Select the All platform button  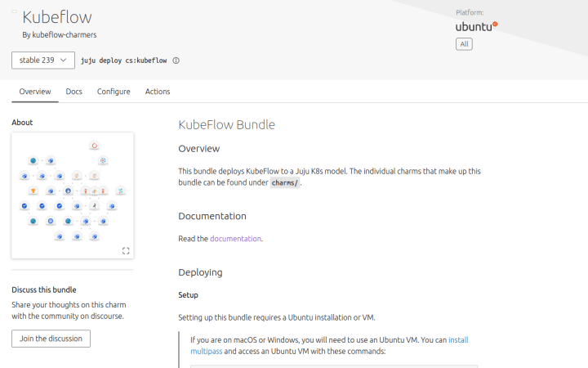464,44
